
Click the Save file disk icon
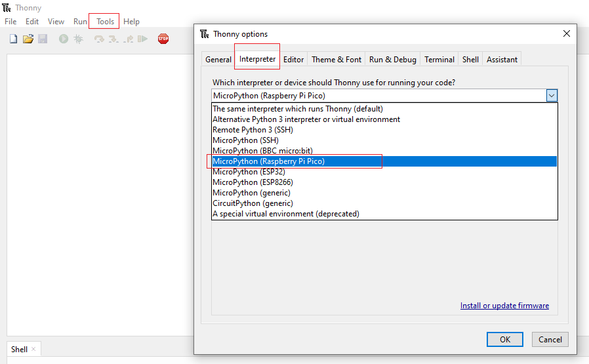(43, 39)
